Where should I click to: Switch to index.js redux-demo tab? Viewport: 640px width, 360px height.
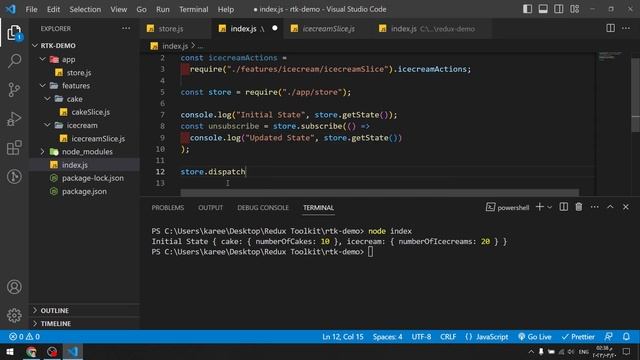433,29
